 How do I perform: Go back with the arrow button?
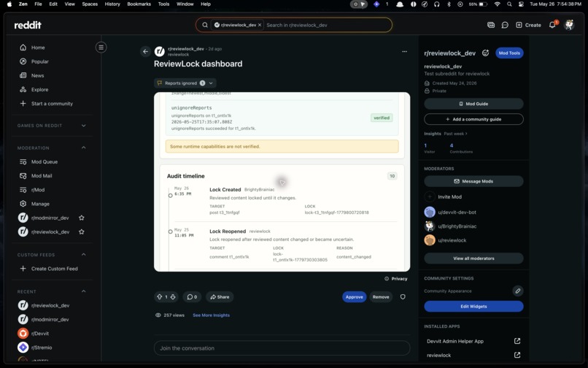(145, 51)
